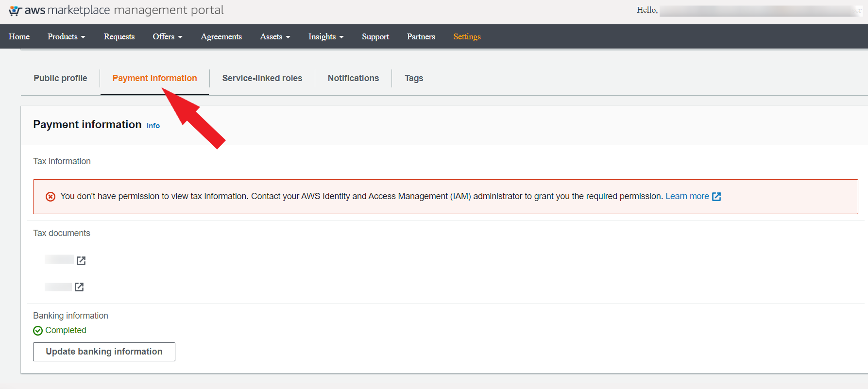This screenshot has height=389, width=868.
Task: Switch to the Public profile tab
Action: 60,78
